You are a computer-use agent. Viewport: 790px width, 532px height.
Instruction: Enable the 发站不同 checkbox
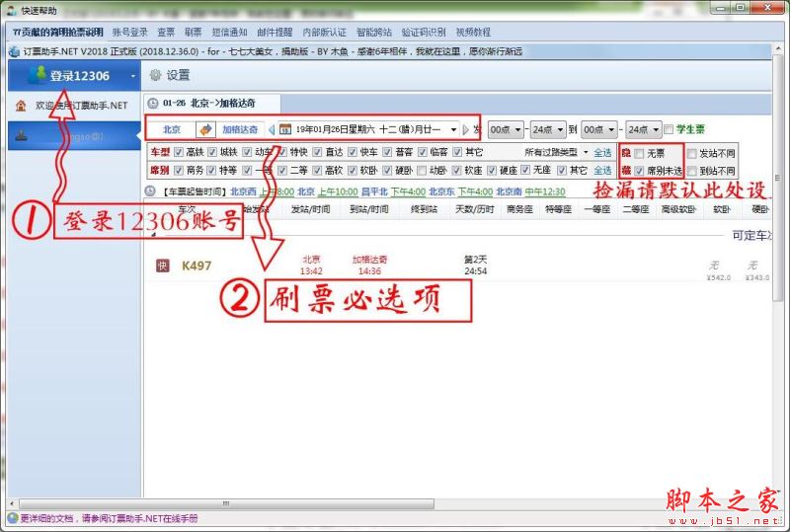[692, 153]
